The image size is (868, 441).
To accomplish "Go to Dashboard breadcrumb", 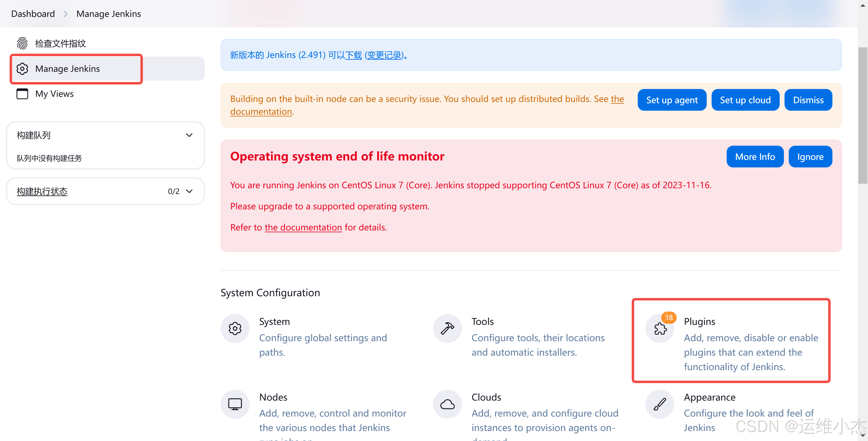I will pyautogui.click(x=33, y=14).
